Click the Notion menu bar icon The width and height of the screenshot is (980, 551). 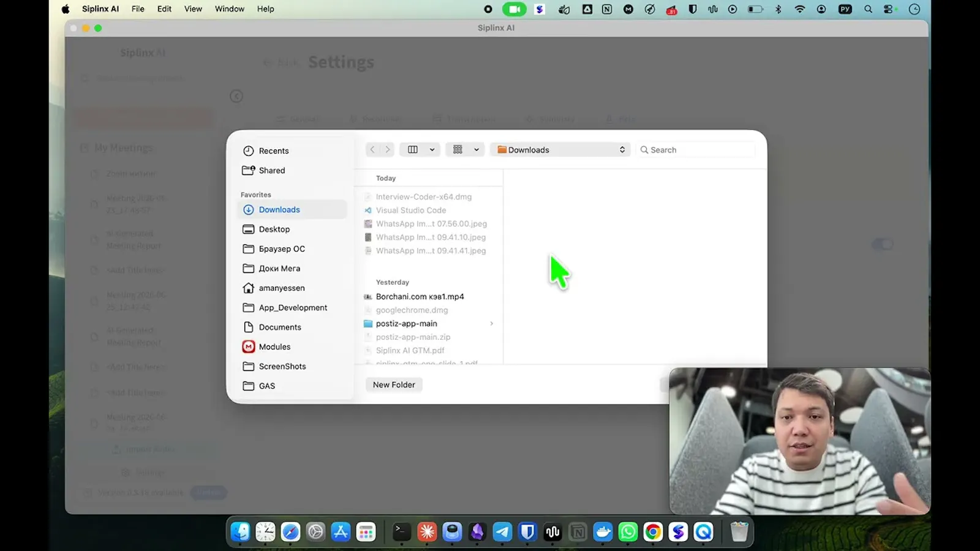[607, 9]
